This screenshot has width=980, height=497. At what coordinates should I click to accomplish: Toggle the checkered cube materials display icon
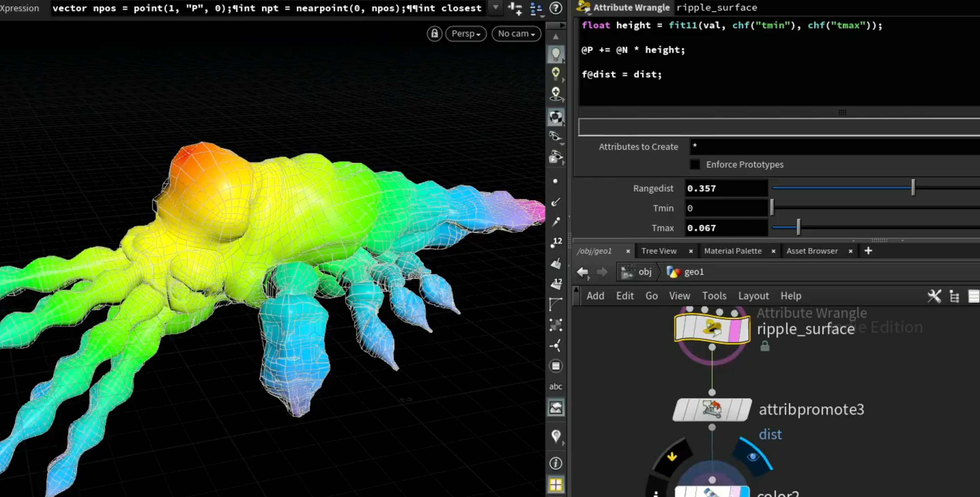[x=556, y=117]
